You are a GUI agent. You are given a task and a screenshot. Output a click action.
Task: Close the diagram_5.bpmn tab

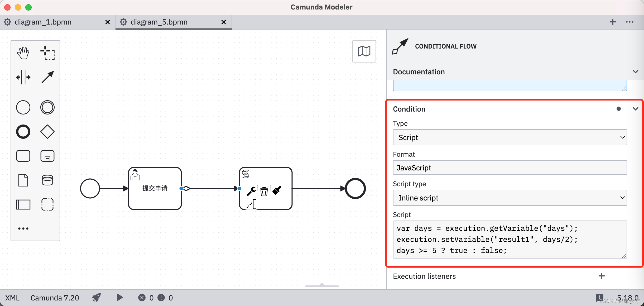click(x=224, y=22)
